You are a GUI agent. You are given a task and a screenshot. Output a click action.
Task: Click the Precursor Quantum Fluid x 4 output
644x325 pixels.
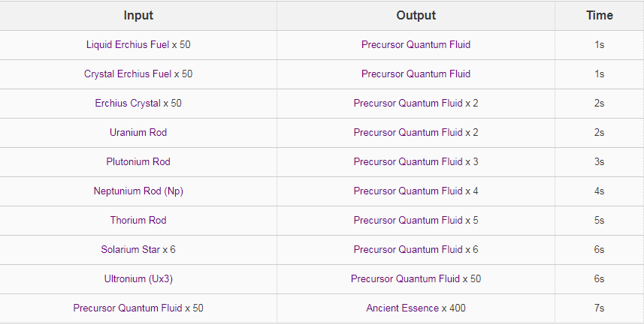click(410, 191)
